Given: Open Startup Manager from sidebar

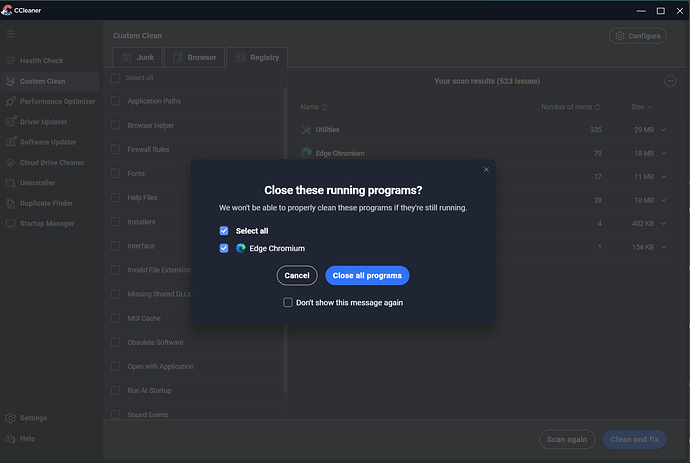Looking at the screenshot, I should (x=50, y=224).
